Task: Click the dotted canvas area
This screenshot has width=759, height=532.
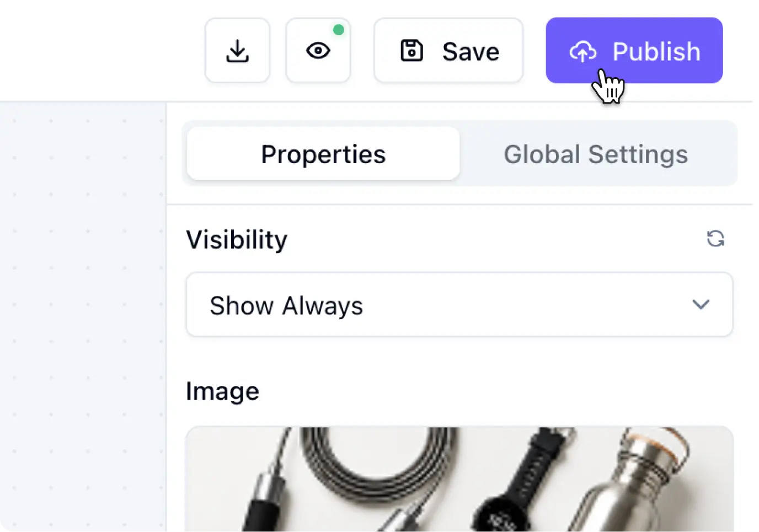Action: pos(83,317)
